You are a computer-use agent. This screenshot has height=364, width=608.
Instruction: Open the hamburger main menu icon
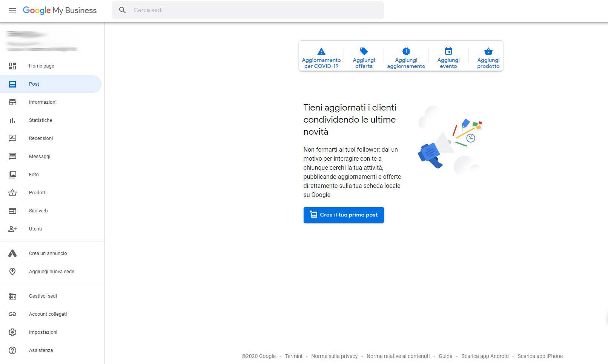click(x=12, y=10)
